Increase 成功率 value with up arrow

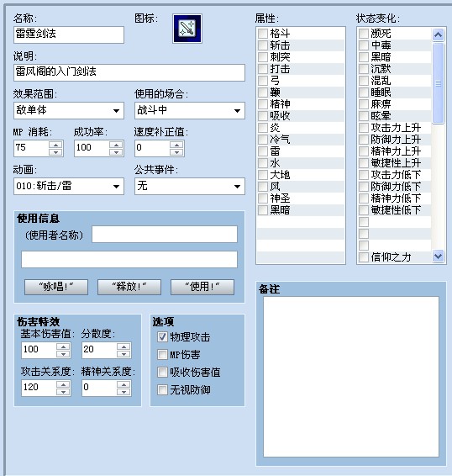pyautogui.click(x=116, y=145)
